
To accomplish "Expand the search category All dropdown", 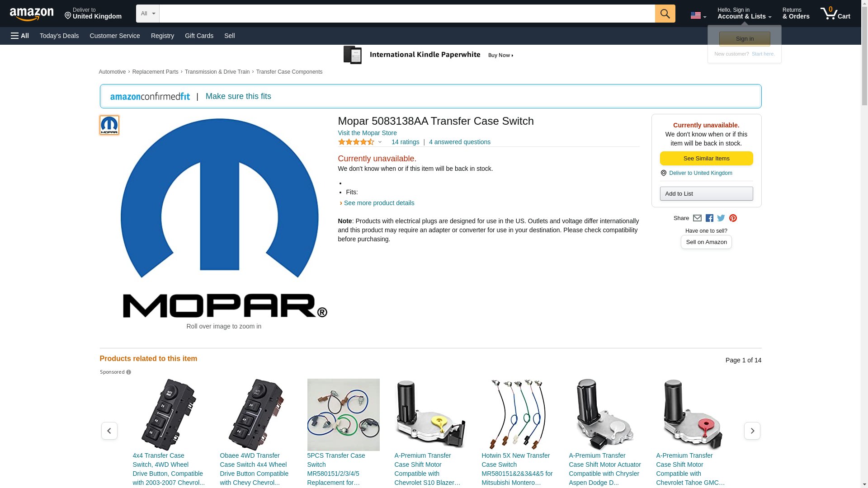I will (147, 14).
